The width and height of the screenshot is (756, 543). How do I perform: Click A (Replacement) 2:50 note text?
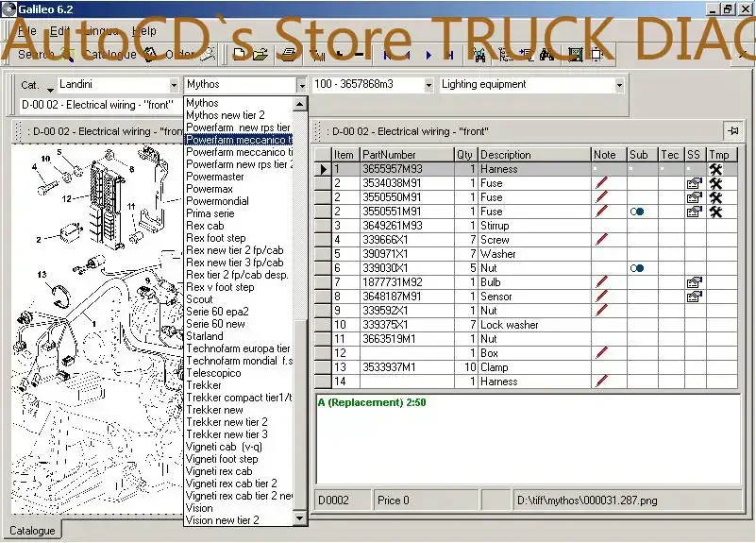coord(371,402)
